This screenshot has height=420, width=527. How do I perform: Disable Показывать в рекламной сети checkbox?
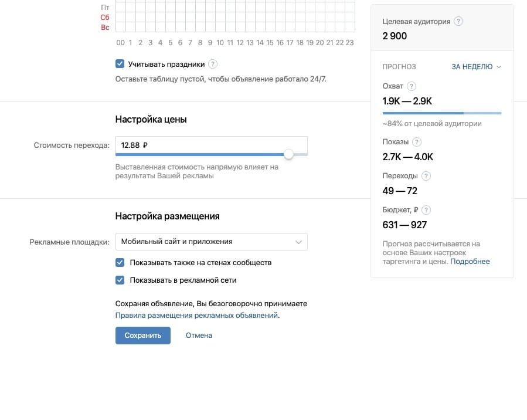tap(120, 280)
